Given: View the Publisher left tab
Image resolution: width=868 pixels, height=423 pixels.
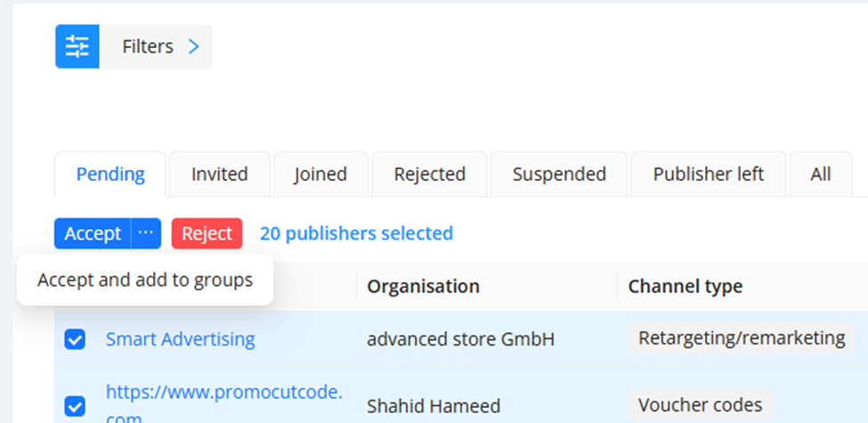Looking at the screenshot, I should (x=709, y=175).
